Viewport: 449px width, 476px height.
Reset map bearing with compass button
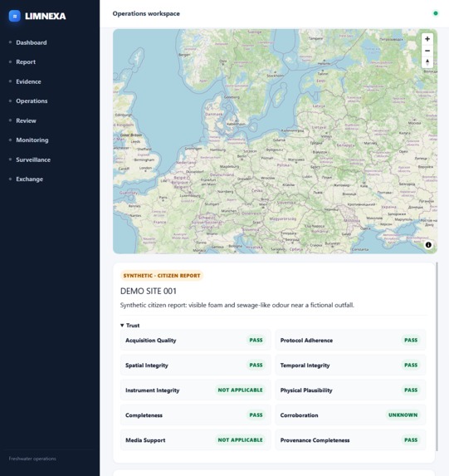point(427,62)
